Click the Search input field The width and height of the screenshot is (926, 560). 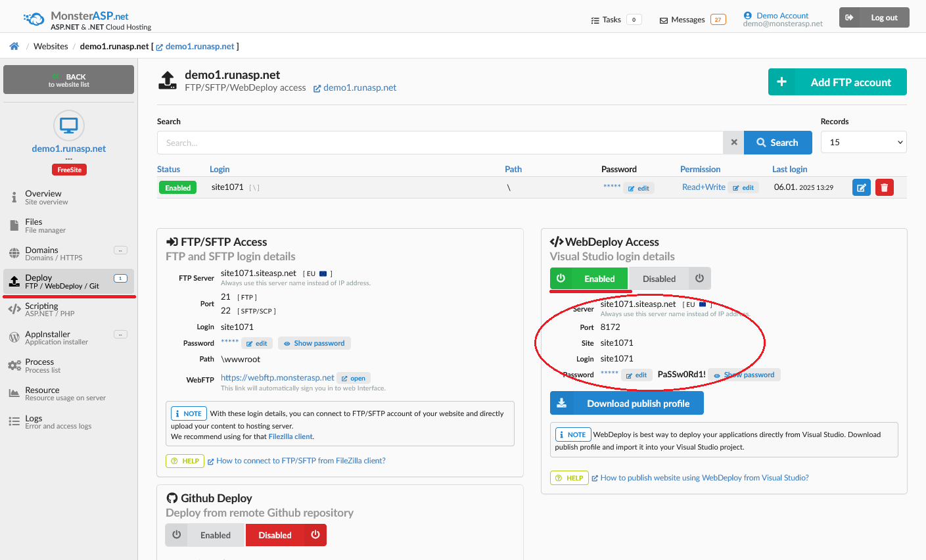[x=440, y=143]
